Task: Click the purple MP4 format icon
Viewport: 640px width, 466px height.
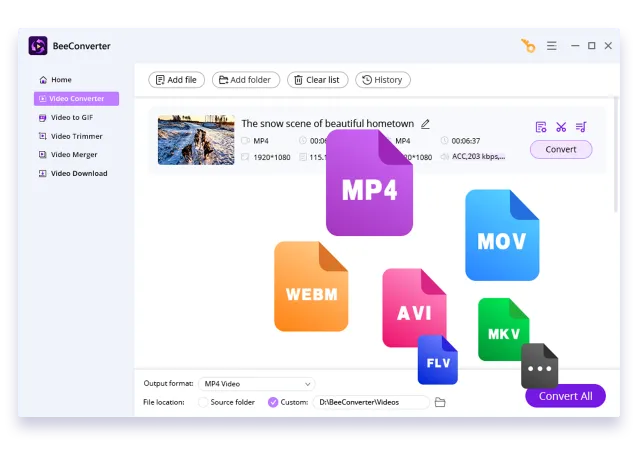Action: point(369,182)
